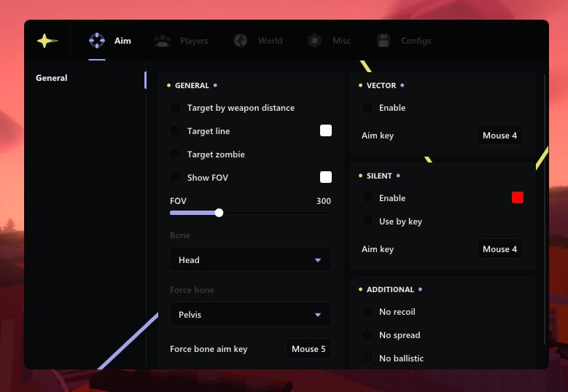Enable Target by weapon distance checkbox
Image resolution: width=568 pixels, height=392 pixels.
click(176, 108)
